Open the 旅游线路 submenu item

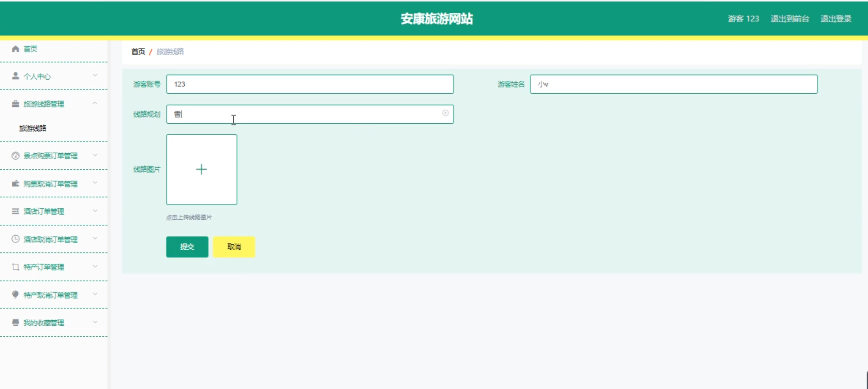click(x=33, y=128)
